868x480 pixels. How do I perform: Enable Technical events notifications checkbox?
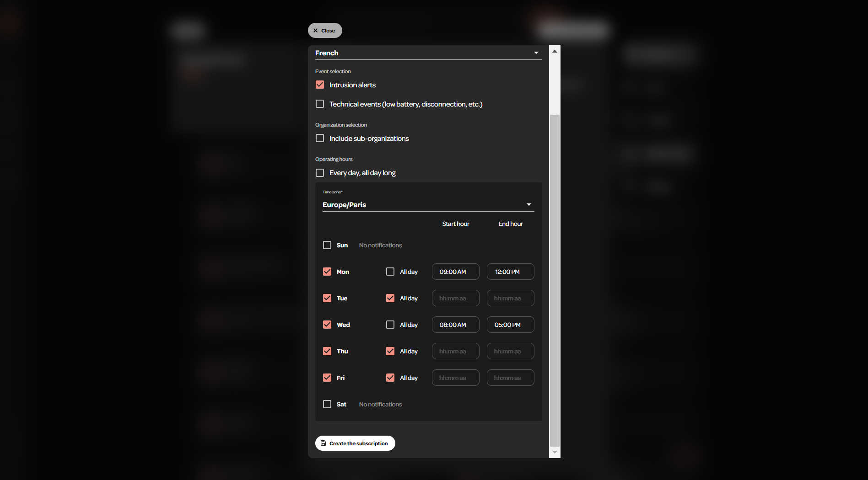point(320,104)
